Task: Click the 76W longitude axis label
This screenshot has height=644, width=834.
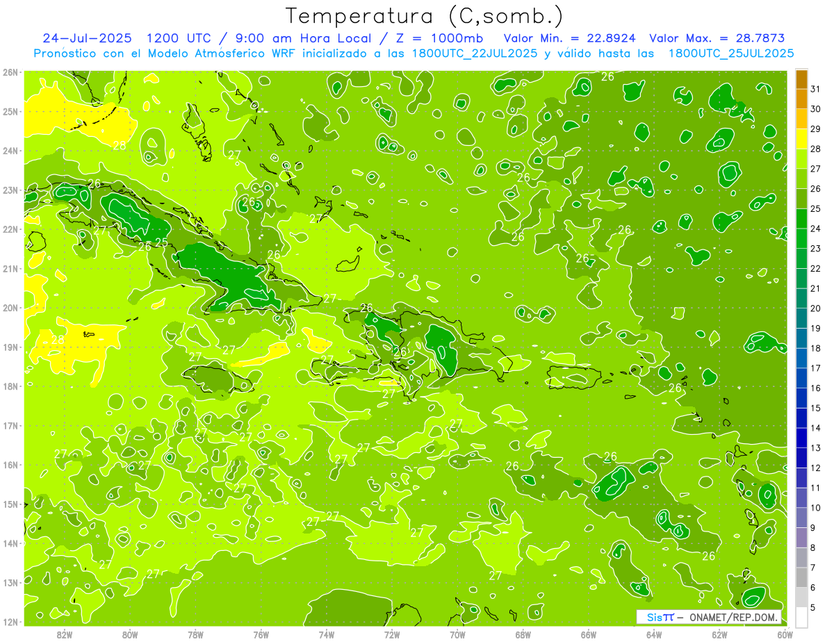Action: tap(261, 634)
